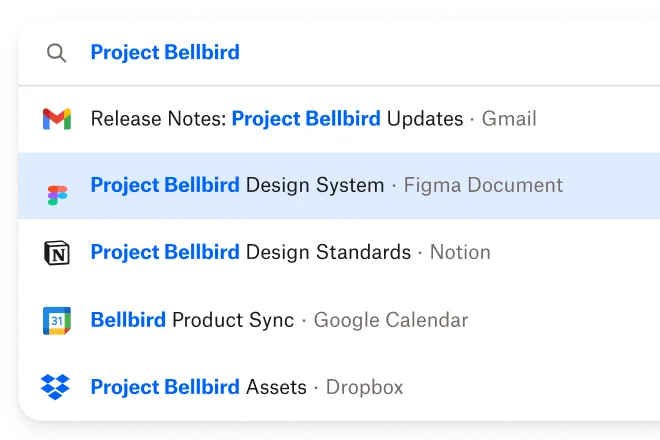Screen dimensions: 660x440
Task: Click the Notion logo icon
Action: click(57, 253)
